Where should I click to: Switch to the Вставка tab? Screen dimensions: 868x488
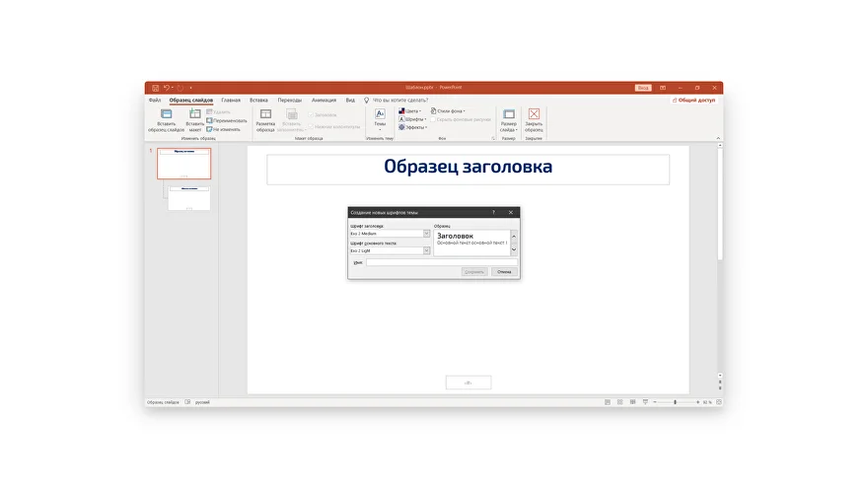pyautogui.click(x=258, y=101)
